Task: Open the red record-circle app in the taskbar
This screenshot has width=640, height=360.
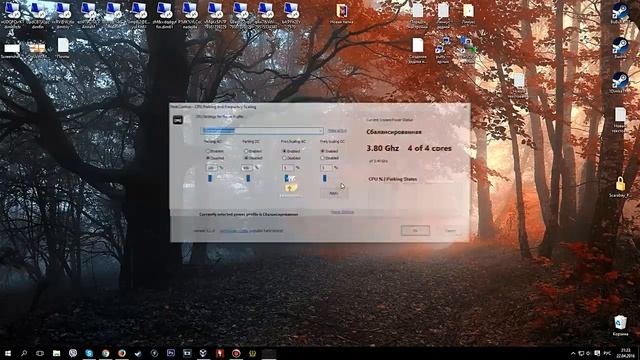Action: [236, 353]
